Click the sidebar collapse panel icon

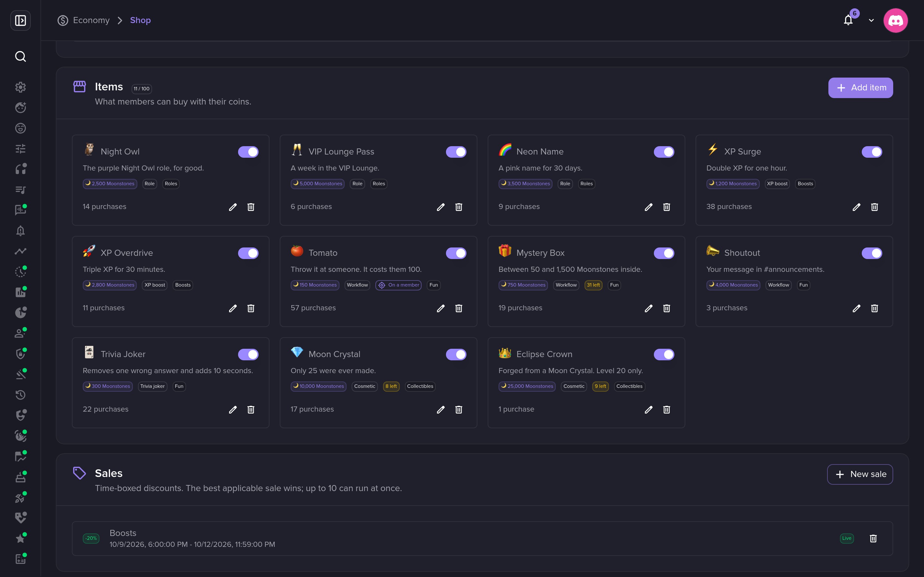pyautogui.click(x=20, y=20)
